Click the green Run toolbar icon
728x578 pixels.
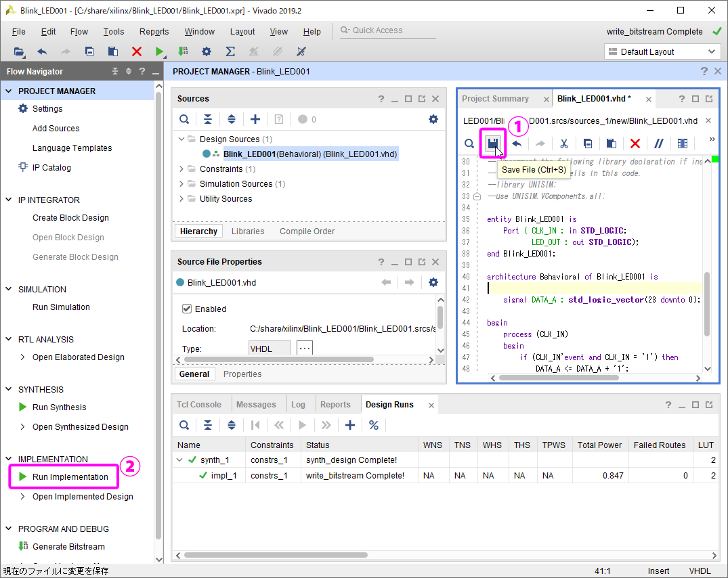(159, 51)
